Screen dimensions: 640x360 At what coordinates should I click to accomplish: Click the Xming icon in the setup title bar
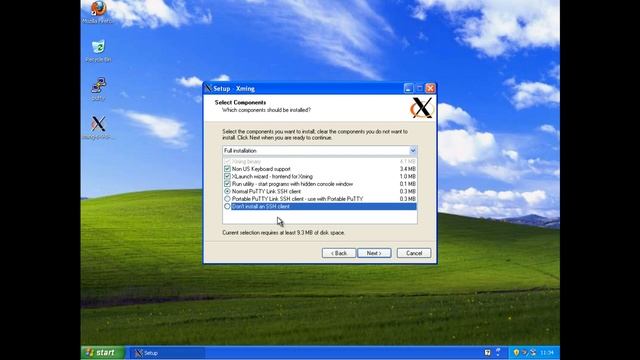coord(209,88)
